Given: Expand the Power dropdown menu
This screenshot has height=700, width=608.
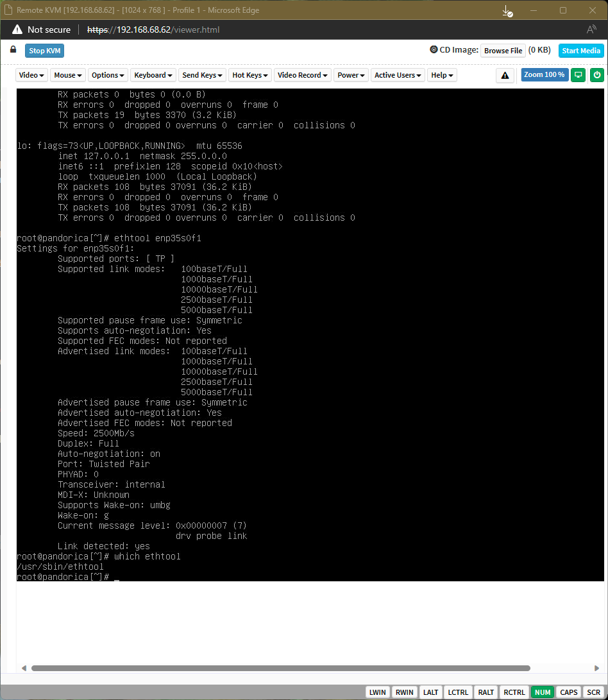Looking at the screenshot, I should tap(351, 75).
